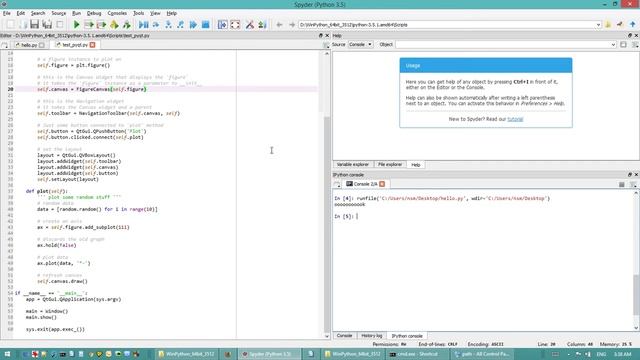Close the hello.py tab
This screenshot has width=640, height=360.
tap(42, 45)
